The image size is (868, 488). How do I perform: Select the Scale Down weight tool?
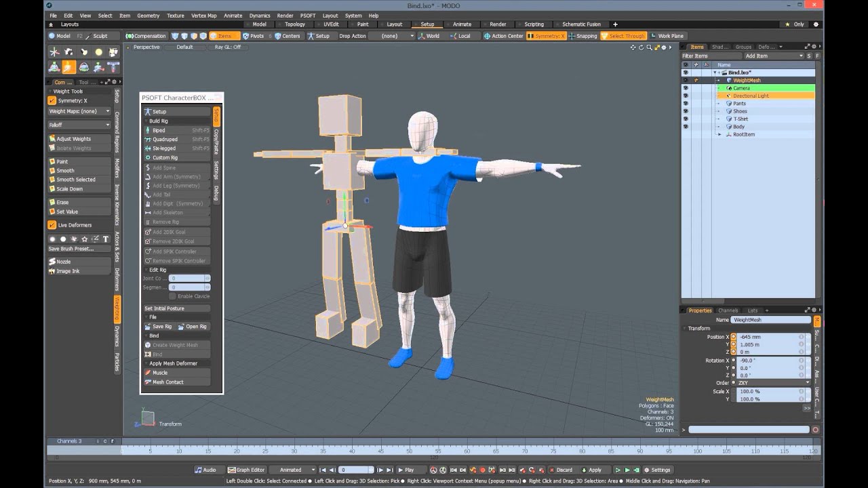[x=79, y=188]
